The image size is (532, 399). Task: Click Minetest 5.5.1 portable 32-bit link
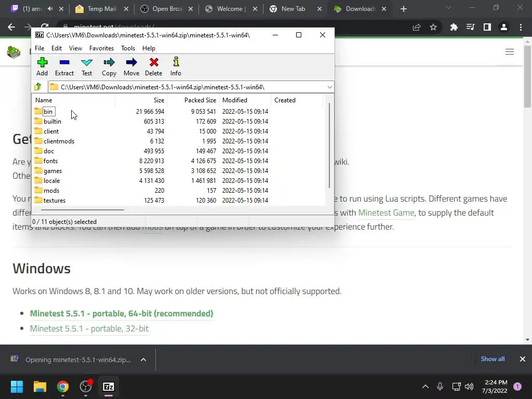click(89, 328)
